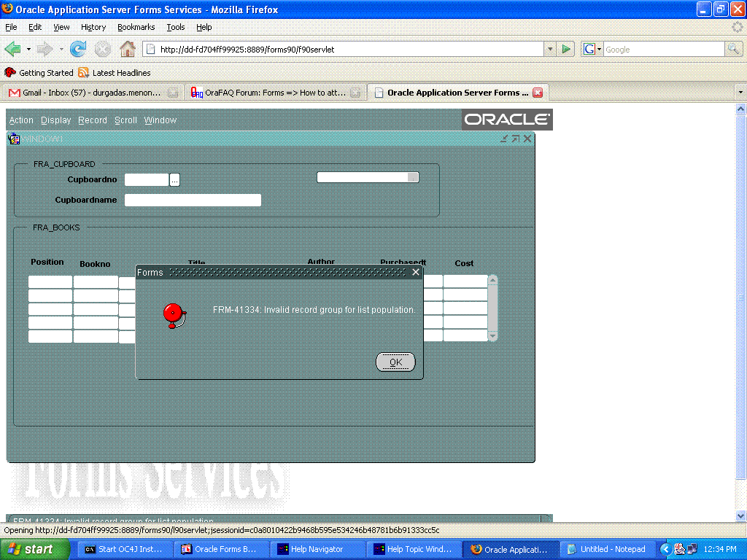Screen dimensions: 747x560
Task: Open the list-all-tabs dropdown
Action: click(x=740, y=93)
